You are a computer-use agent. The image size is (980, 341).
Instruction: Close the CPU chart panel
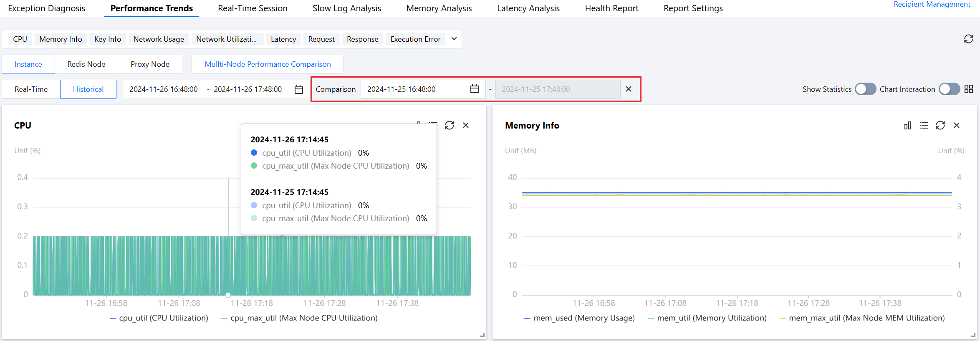pos(466,126)
